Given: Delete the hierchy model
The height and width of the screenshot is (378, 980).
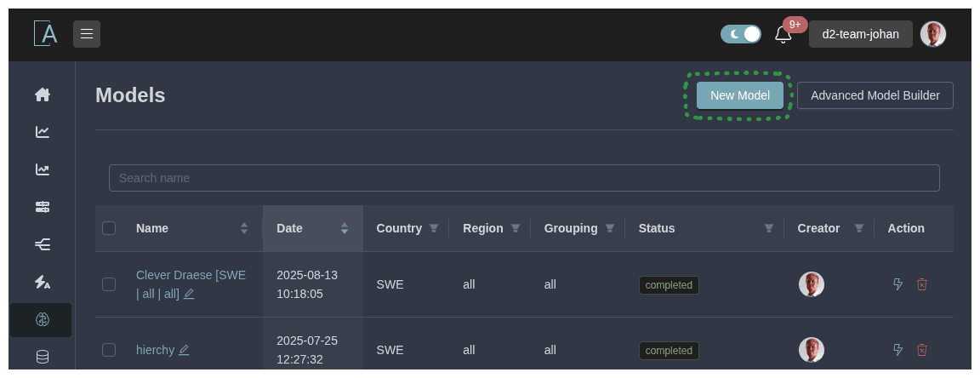Looking at the screenshot, I should click(x=922, y=350).
